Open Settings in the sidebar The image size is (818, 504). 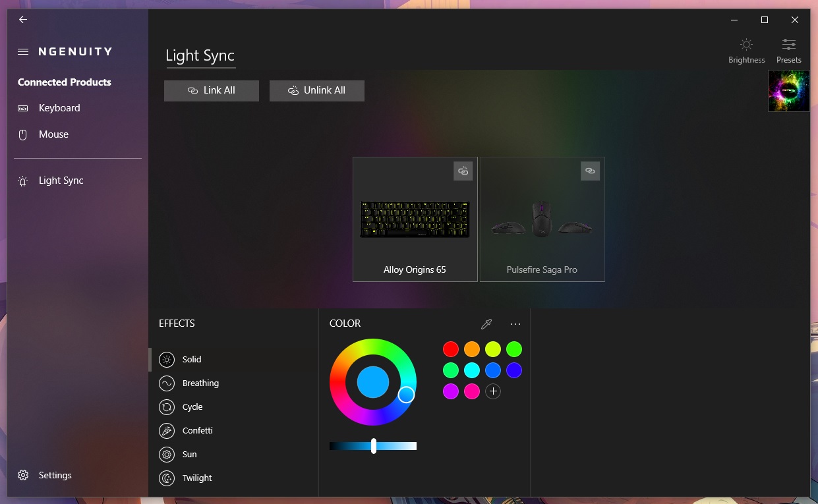[x=55, y=476]
